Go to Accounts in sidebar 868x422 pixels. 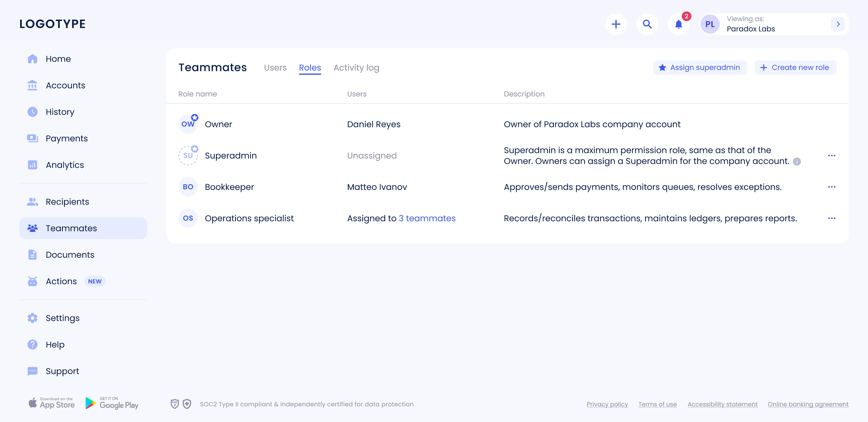click(x=83, y=85)
